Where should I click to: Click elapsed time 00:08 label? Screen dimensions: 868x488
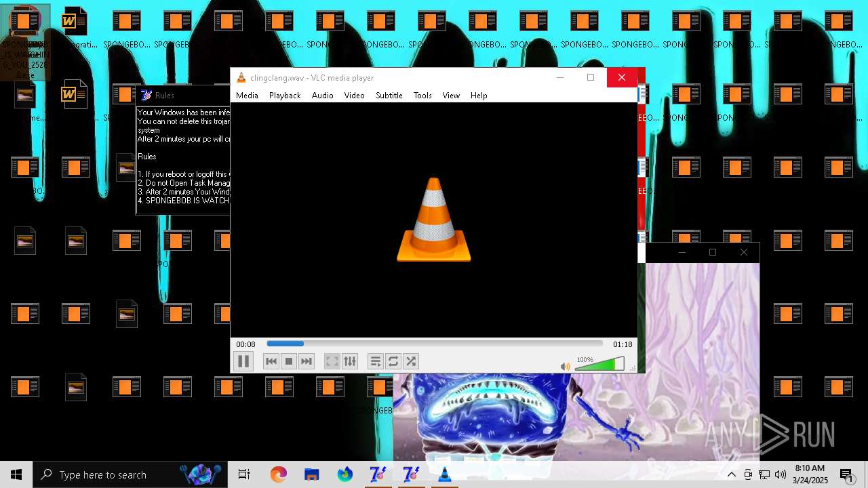point(245,344)
